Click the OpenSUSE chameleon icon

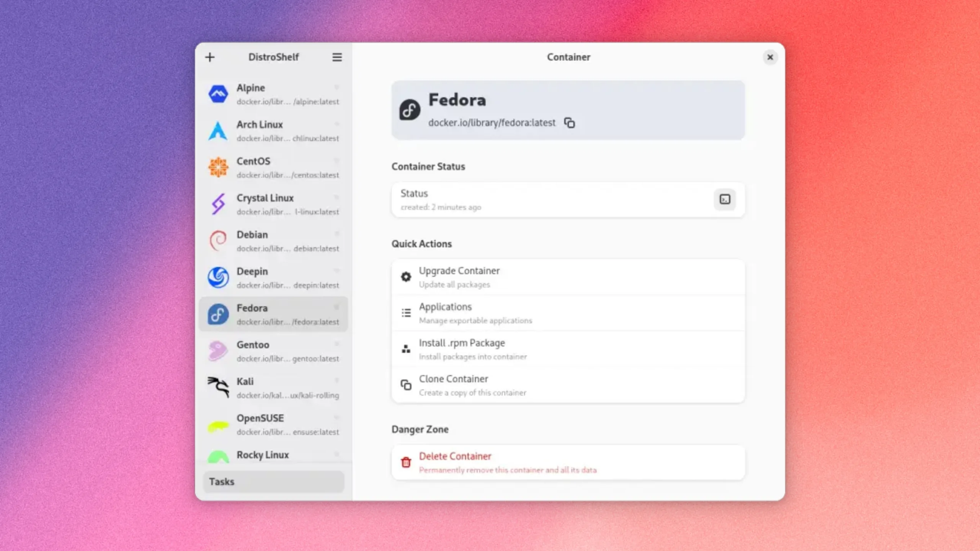pos(218,426)
